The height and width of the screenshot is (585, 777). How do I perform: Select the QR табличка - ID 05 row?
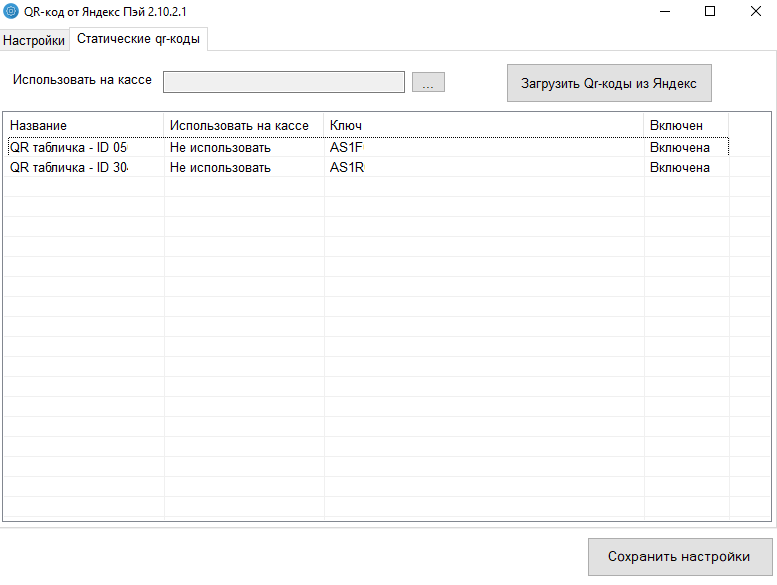(x=68, y=147)
